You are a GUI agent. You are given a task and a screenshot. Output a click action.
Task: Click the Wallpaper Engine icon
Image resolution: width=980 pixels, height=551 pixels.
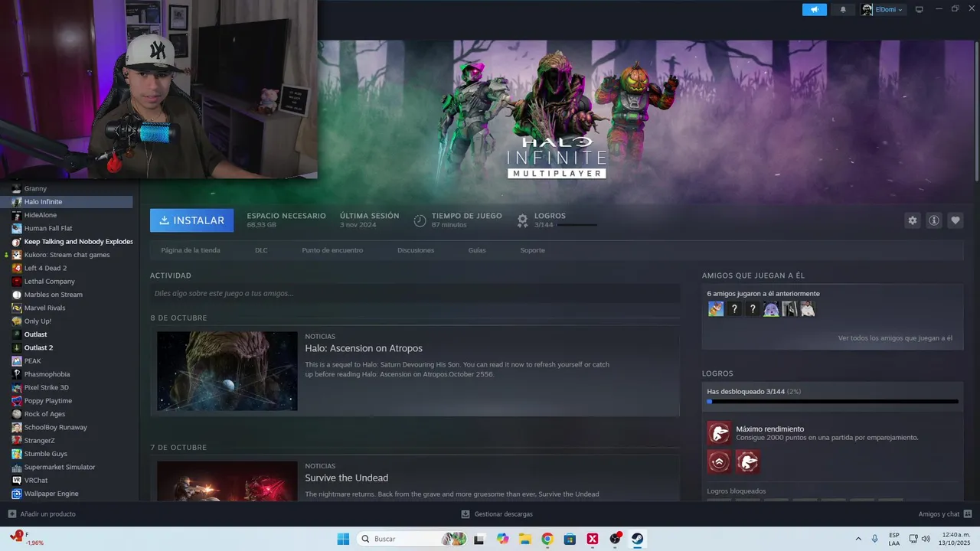pos(17,494)
